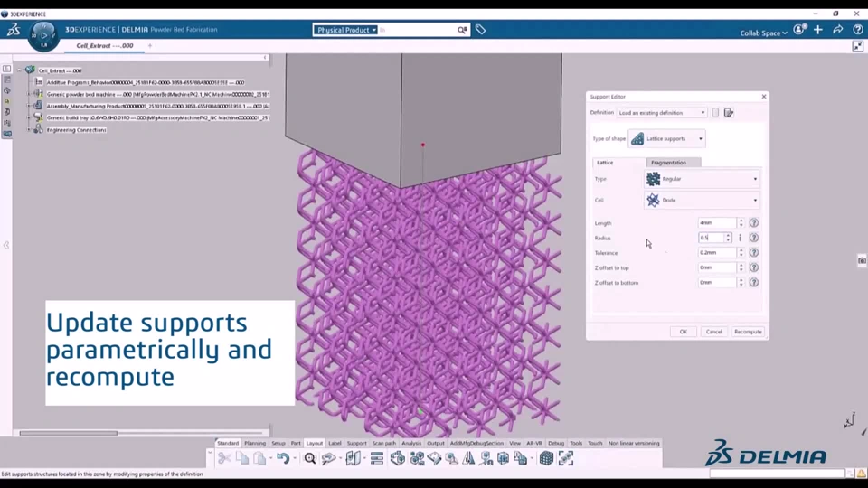Open the Support toolbar tab

coord(356,443)
